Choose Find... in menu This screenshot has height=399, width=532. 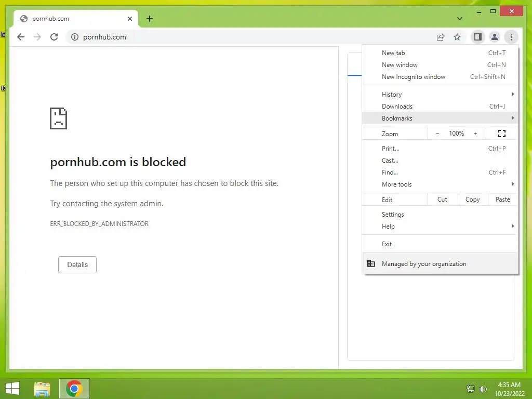click(x=440, y=172)
